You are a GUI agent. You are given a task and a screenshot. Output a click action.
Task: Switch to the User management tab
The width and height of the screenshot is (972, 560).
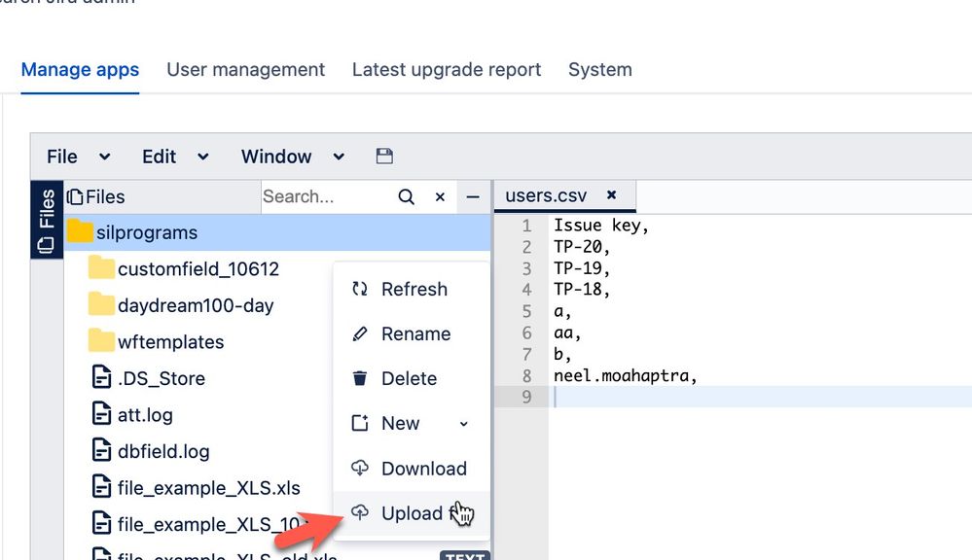tap(245, 69)
